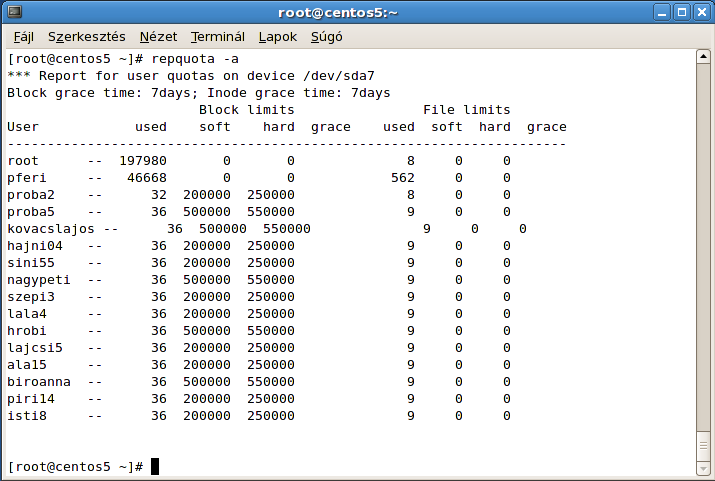Open the Nézet menu
Image resolution: width=715 pixels, height=481 pixels.
[x=158, y=37]
